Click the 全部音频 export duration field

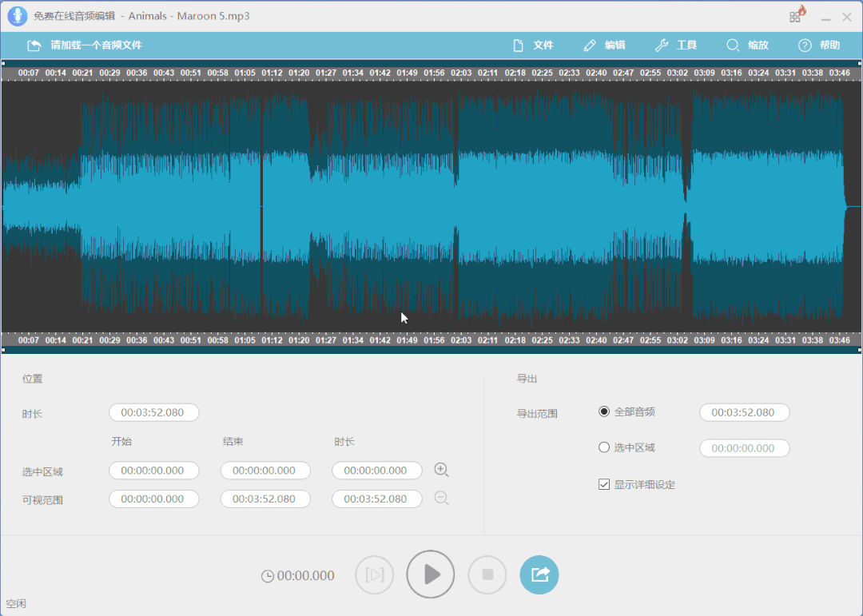click(x=744, y=412)
